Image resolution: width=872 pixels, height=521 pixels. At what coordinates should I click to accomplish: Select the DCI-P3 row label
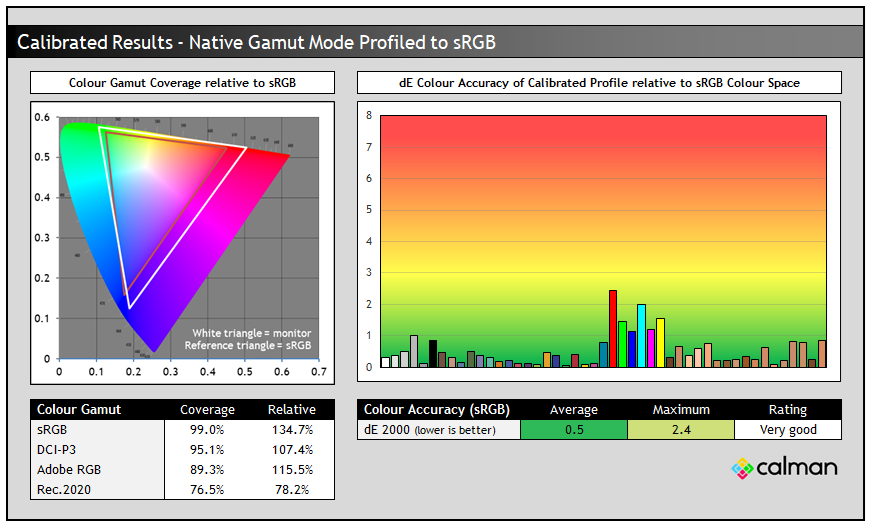coord(57,449)
